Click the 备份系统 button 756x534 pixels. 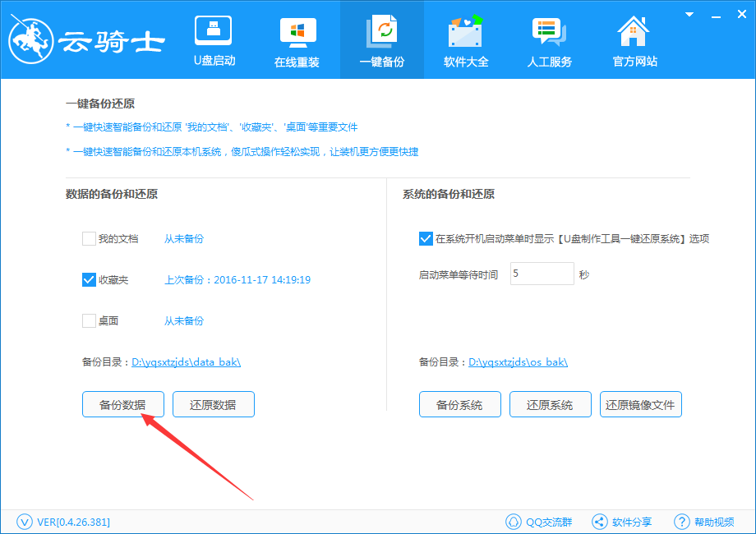[x=460, y=404]
